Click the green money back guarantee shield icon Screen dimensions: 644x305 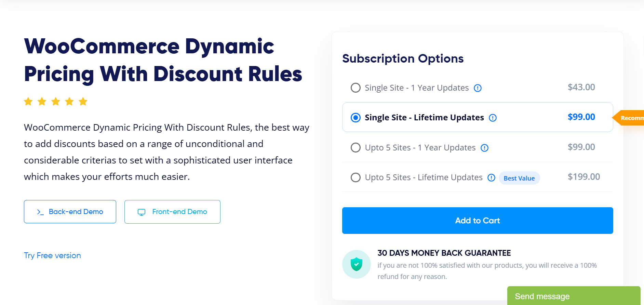point(356,264)
